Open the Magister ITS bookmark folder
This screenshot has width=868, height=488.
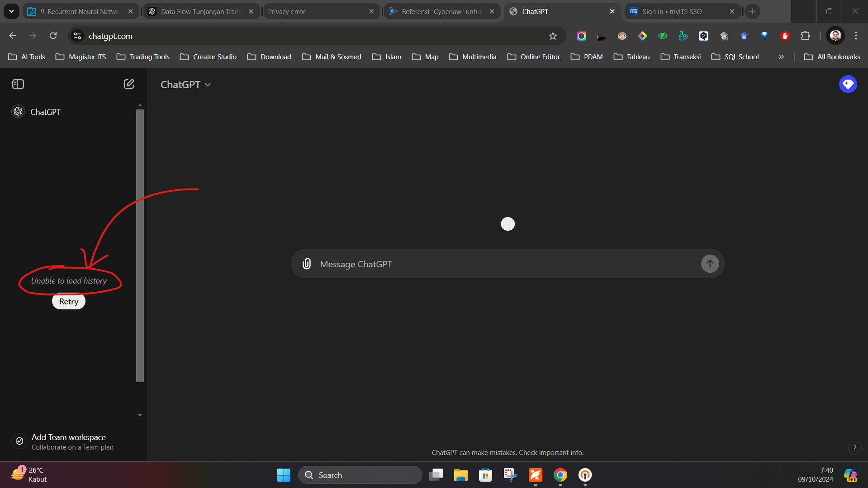click(x=81, y=57)
